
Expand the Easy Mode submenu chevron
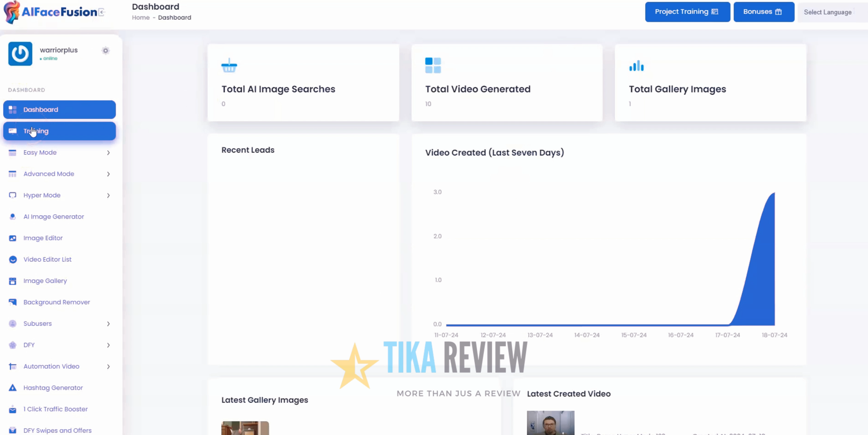tap(108, 152)
